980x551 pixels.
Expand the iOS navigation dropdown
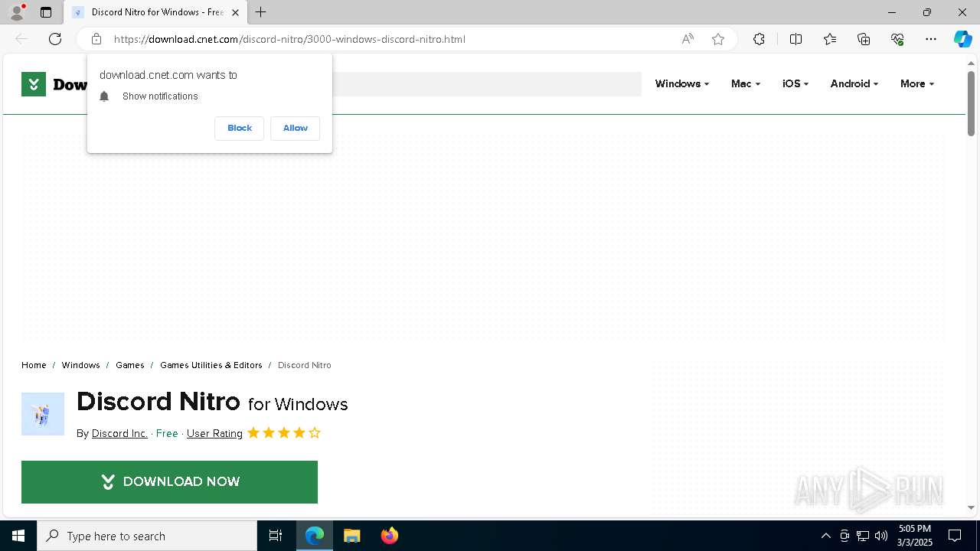[795, 83]
